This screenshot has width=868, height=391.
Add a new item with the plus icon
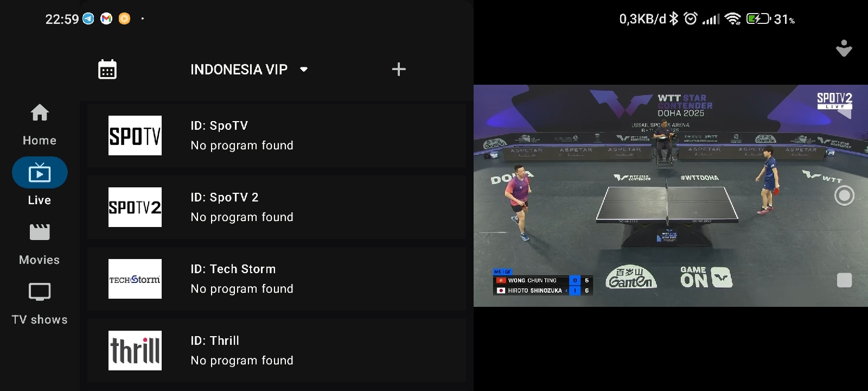coord(399,69)
